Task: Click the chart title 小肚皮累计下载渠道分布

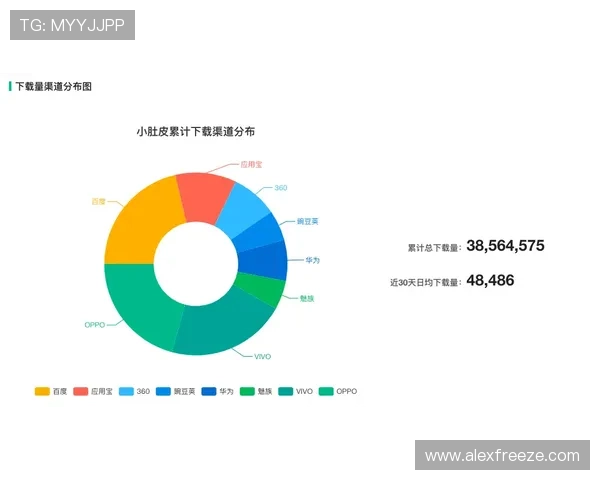Action: pyautogui.click(x=196, y=132)
